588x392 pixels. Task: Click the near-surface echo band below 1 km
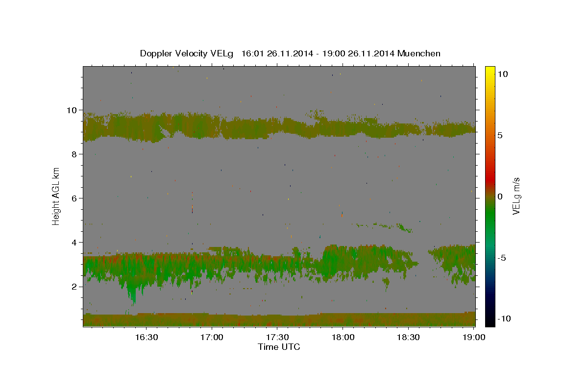point(279,319)
